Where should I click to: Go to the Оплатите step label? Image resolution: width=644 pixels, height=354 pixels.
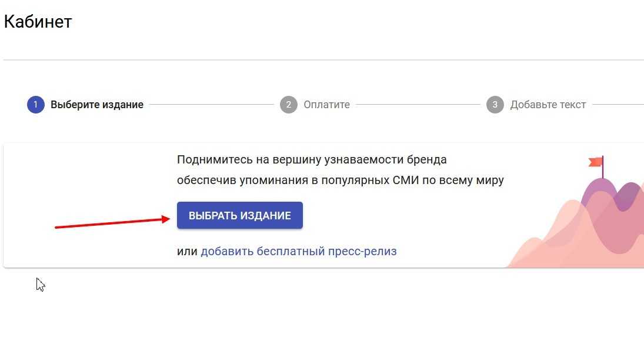tap(326, 105)
